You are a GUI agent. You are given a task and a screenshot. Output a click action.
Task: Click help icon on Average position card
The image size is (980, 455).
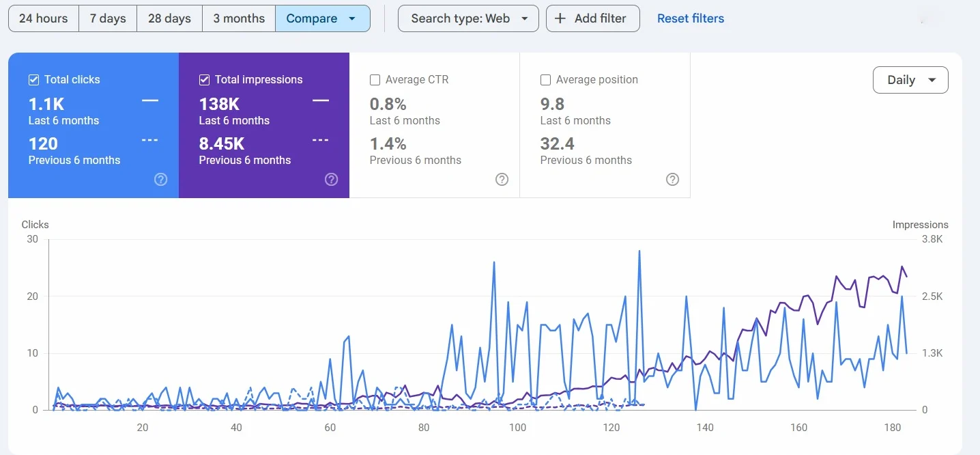pyautogui.click(x=672, y=180)
